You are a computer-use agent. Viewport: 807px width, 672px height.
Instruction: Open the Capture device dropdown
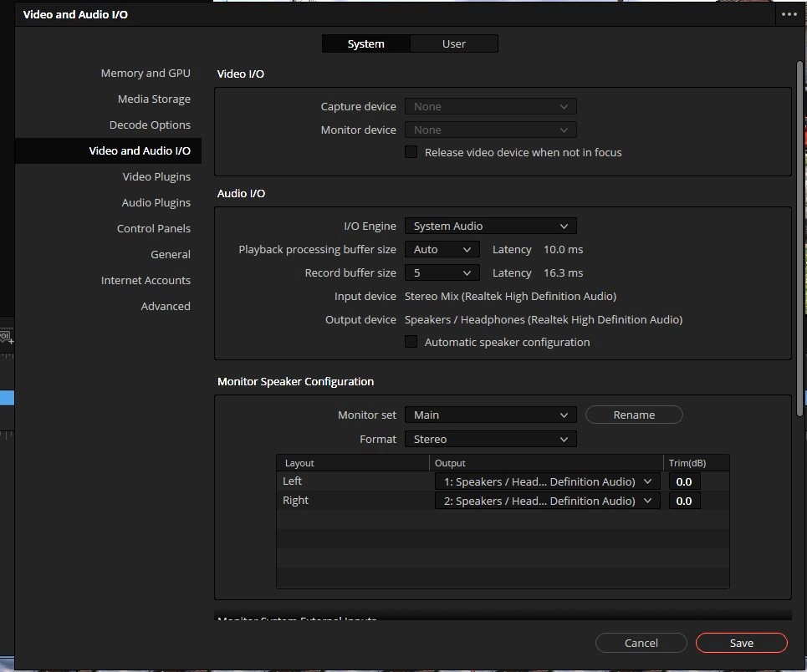(x=491, y=106)
